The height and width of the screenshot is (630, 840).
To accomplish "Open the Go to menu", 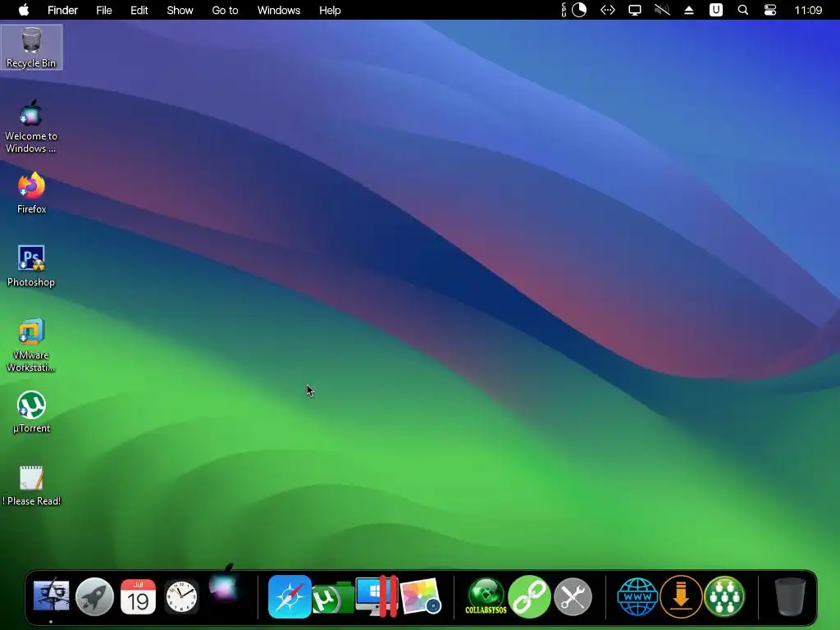I will (225, 10).
